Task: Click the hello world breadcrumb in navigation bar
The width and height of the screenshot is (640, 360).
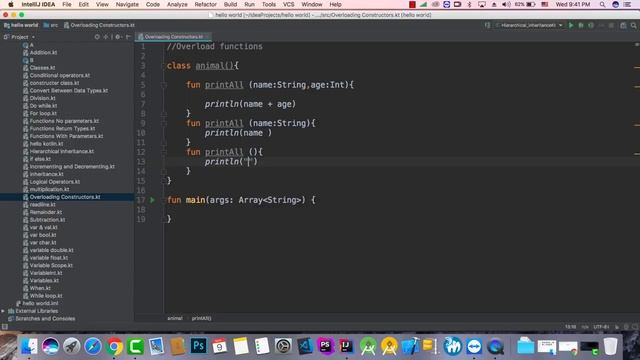Action: 21,25
